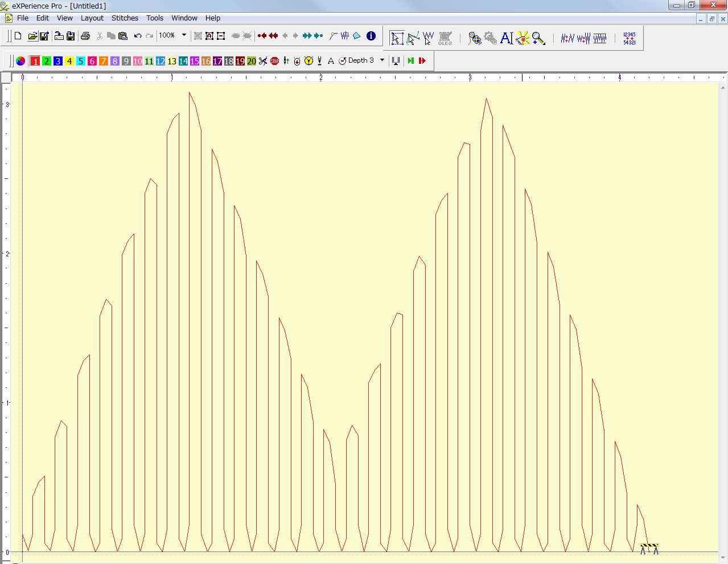Viewport: 728px width, 564px height.
Task: Open the Edit menu
Action: [x=43, y=18]
